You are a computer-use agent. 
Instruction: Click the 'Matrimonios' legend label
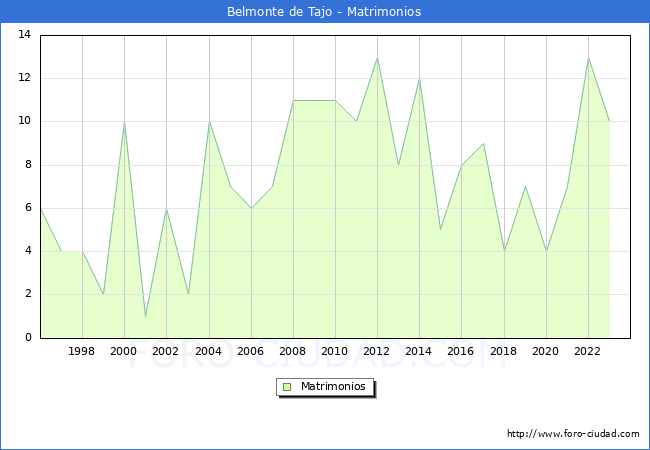pyautogui.click(x=333, y=386)
